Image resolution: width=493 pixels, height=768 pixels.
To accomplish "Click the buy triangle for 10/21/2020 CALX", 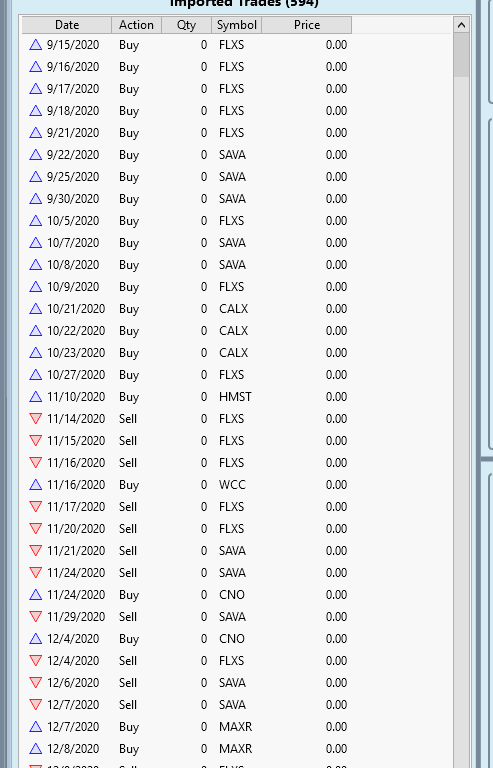I will click(35, 309).
